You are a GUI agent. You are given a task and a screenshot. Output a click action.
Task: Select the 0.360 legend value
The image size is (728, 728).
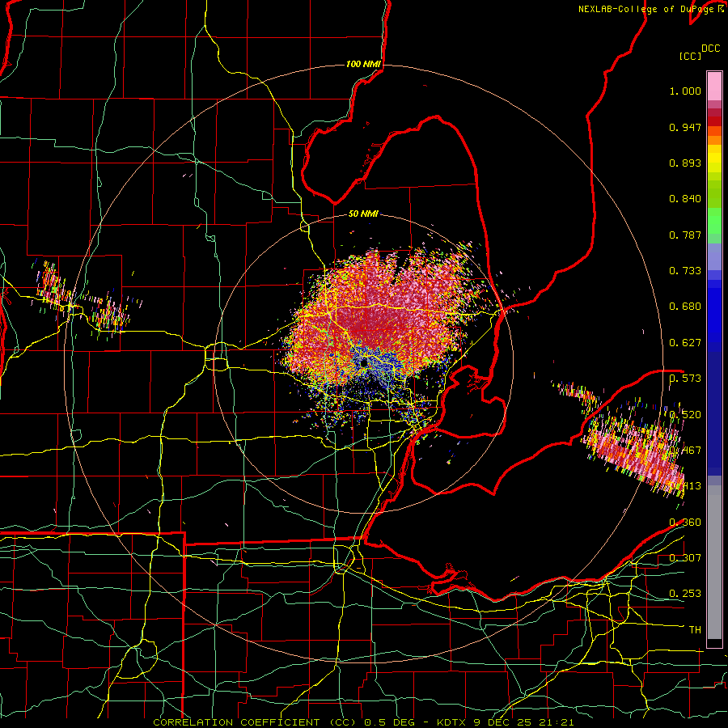pos(685,523)
